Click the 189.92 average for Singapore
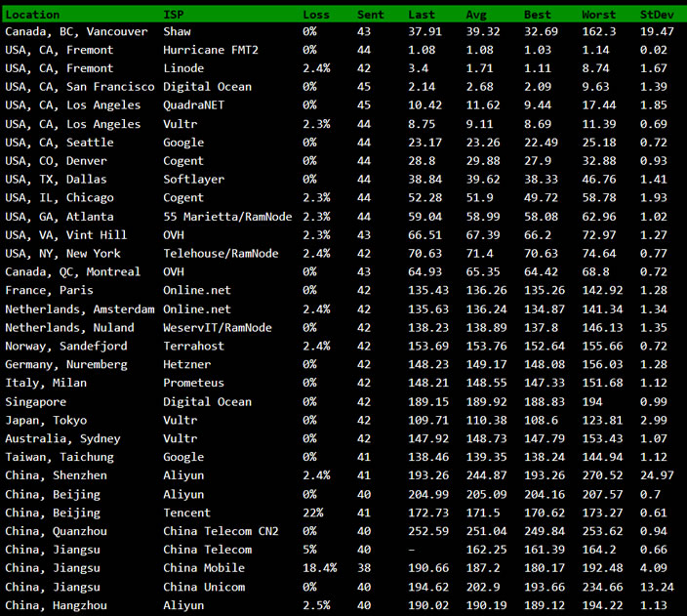This screenshot has width=687, height=616. (486, 402)
